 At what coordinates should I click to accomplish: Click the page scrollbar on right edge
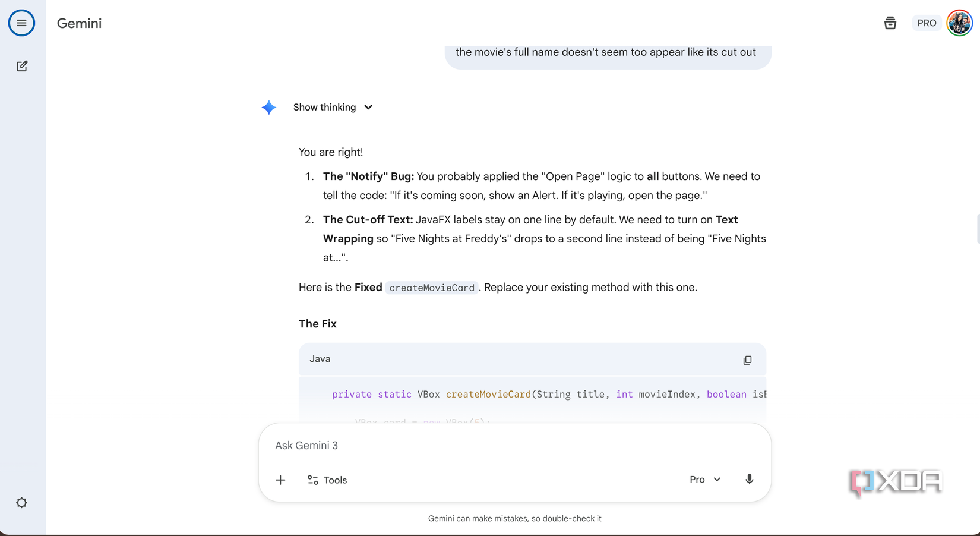click(978, 229)
